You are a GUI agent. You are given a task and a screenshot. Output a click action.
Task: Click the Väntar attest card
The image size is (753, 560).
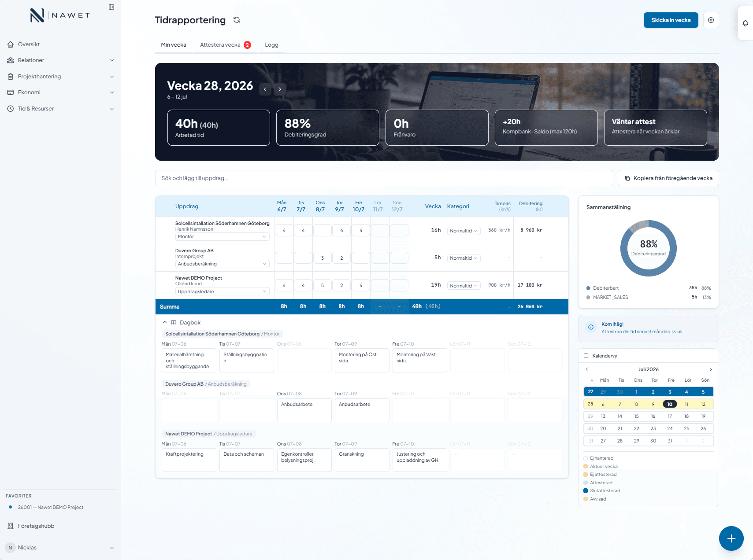(x=656, y=128)
